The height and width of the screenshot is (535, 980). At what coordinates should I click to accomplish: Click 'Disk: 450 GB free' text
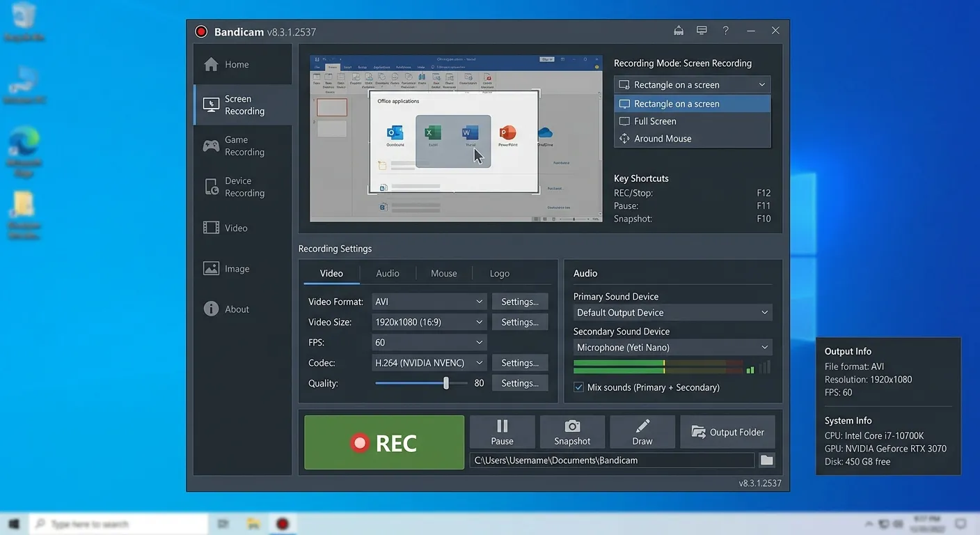(x=857, y=462)
